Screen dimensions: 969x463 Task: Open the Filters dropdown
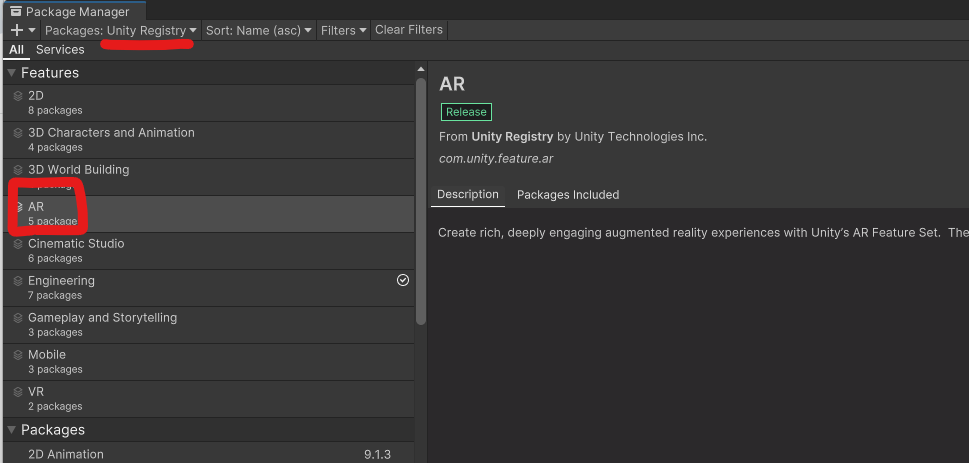(x=344, y=30)
